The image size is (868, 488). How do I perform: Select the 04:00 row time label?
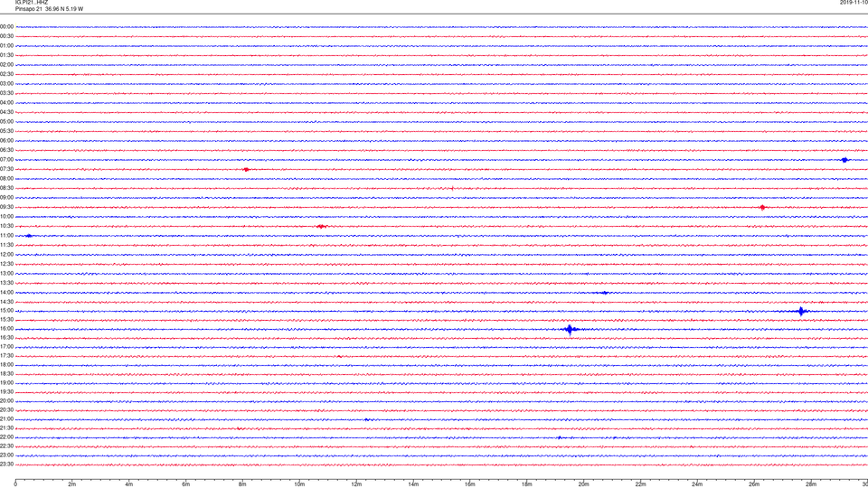pos(6,102)
